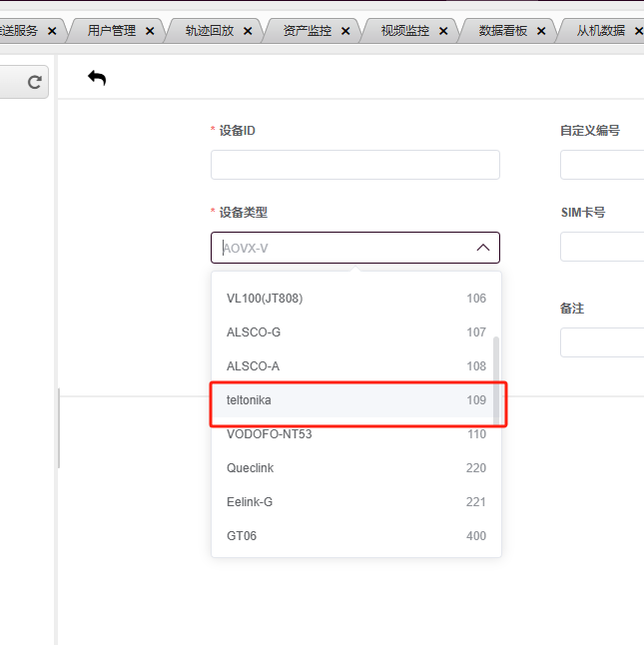Close the 资产监控 tab
Screen dimensions: 644x645
point(345,31)
